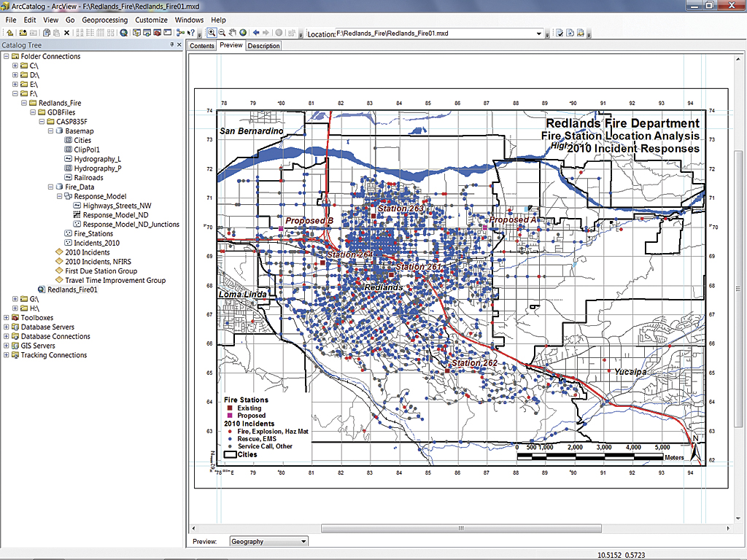Go back to previous extent
Screen dimensions: 747x560
pyautogui.click(x=256, y=33)
